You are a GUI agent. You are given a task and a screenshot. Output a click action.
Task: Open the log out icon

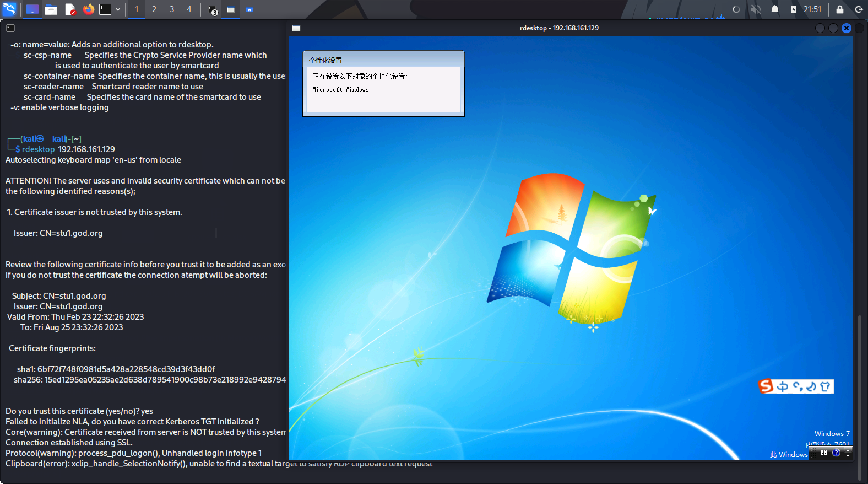click(x=858, y=9)
